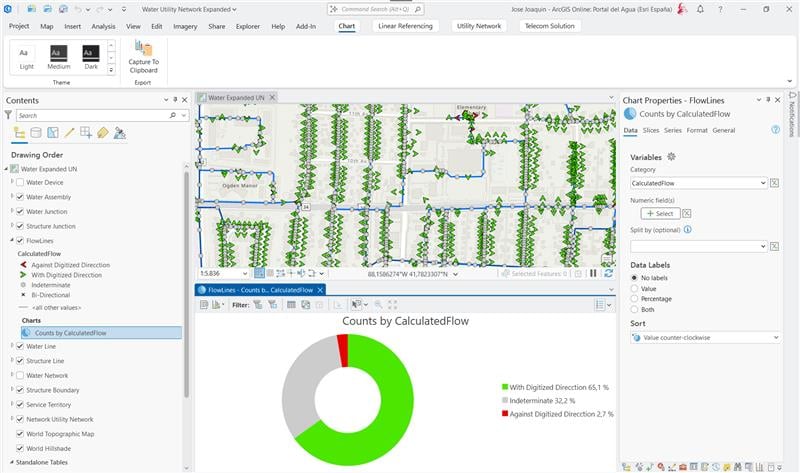Open chart properties help icon

pyautogui.click(x=776, y=130)
